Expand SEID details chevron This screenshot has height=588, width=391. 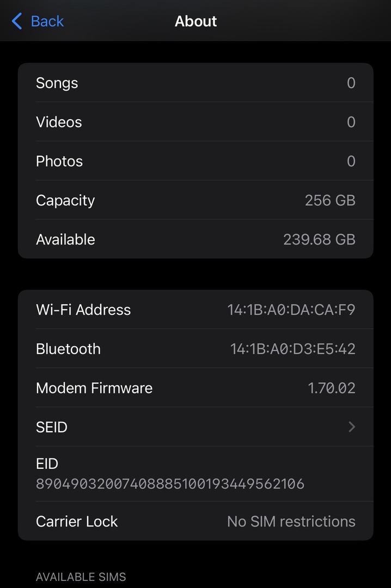tap(352, 427)
